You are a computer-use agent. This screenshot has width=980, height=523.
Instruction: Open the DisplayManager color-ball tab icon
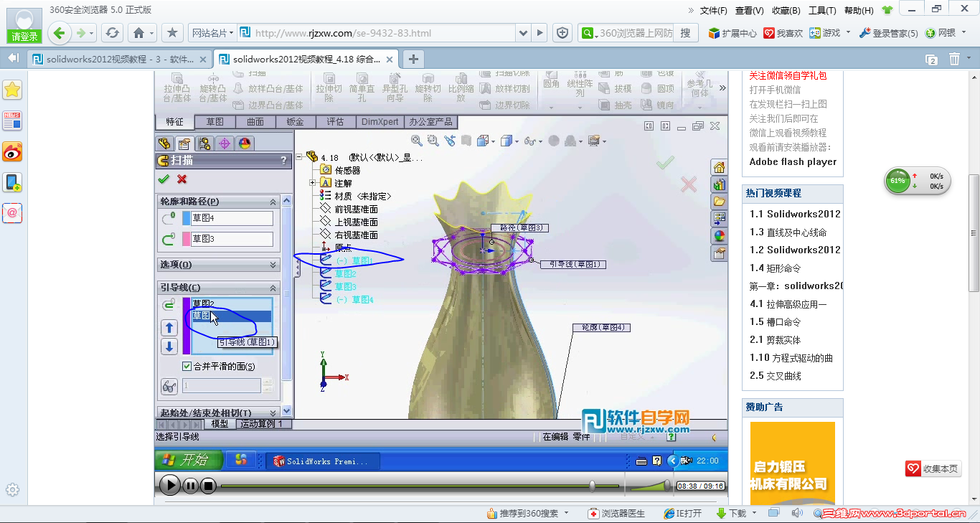(x=245, y=143)
